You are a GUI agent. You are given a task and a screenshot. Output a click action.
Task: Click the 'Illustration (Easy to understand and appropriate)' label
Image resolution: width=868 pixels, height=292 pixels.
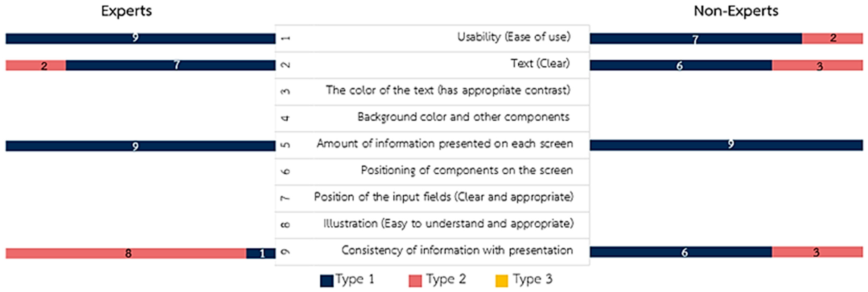coord(448,224)
